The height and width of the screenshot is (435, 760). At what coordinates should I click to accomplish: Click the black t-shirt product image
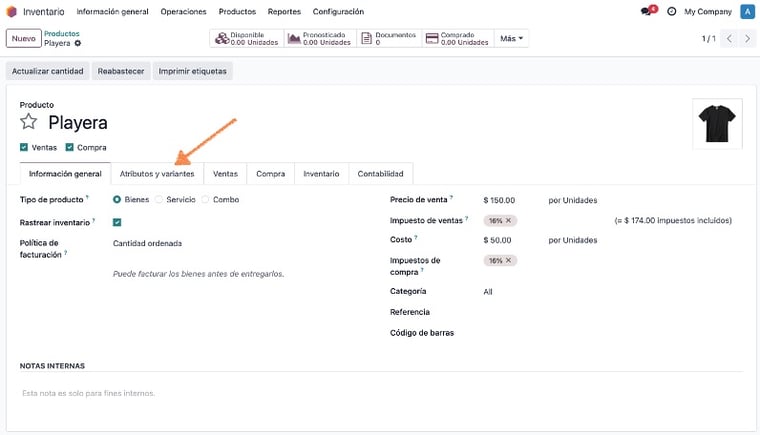pos(717,123)
